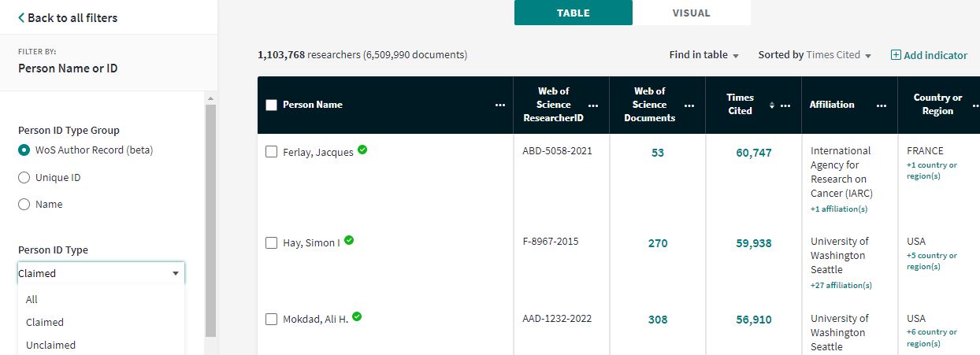
Task: Select the Unique ID radio option
Action: click(x=24, y=178)
